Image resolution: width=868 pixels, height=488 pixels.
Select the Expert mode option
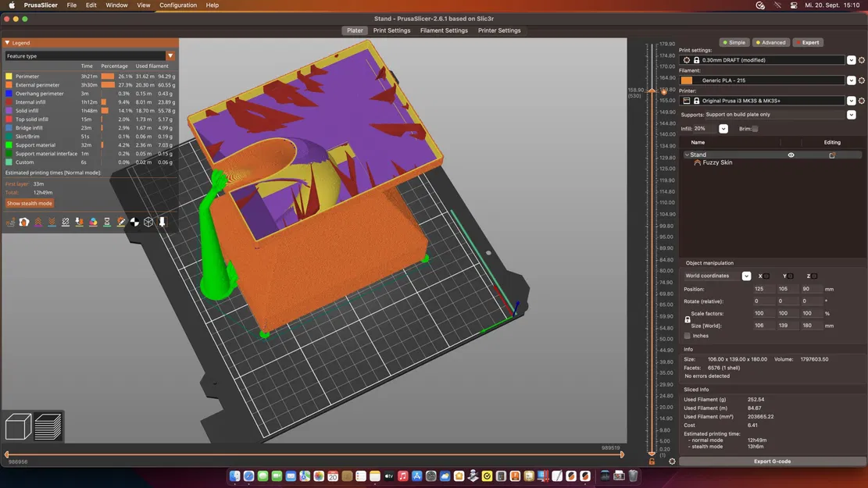click(x=807, y=42)
